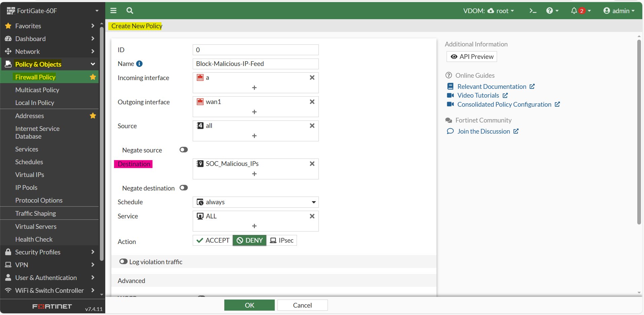Click the wan1 interface icon

coord(200,102)
